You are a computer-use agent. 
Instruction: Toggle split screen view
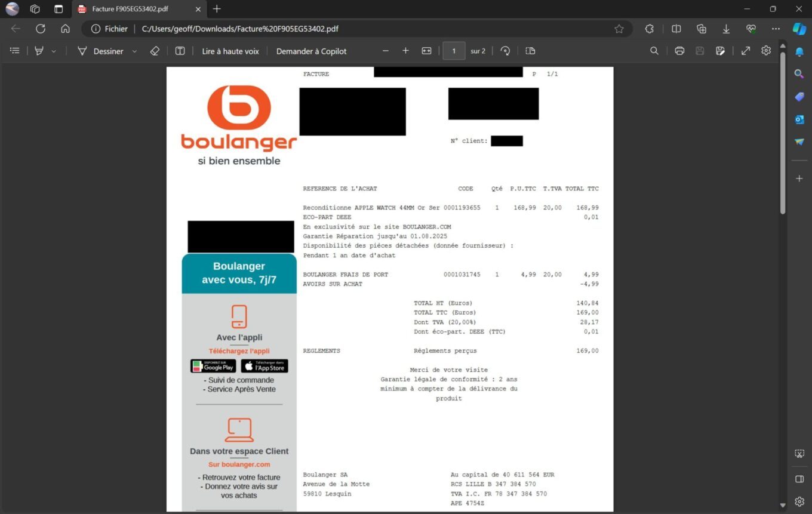(x=676, y=29)
